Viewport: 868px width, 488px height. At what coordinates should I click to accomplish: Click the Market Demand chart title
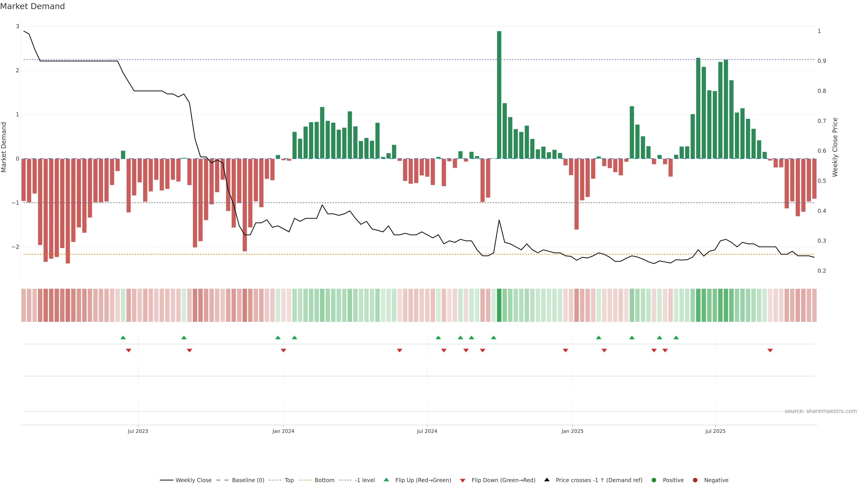click(x=32, y=6)
